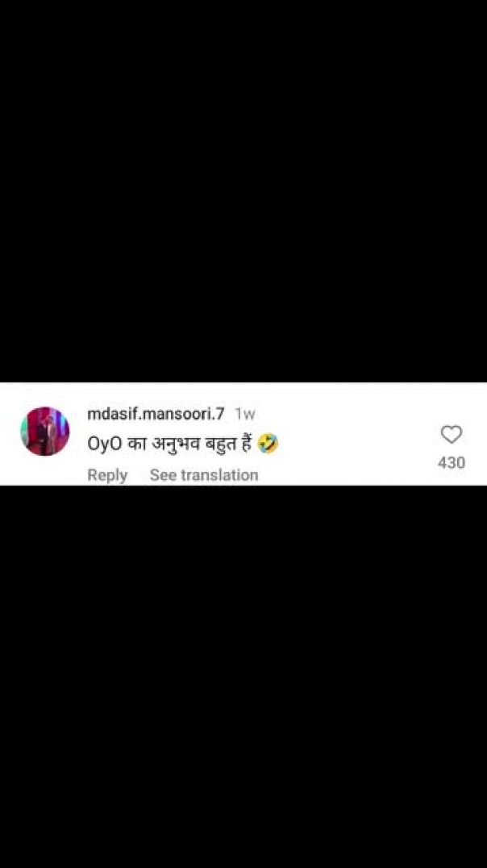The image size is (487, 868).
Task: Tap the black area below the comment
Action: (243, 677)
